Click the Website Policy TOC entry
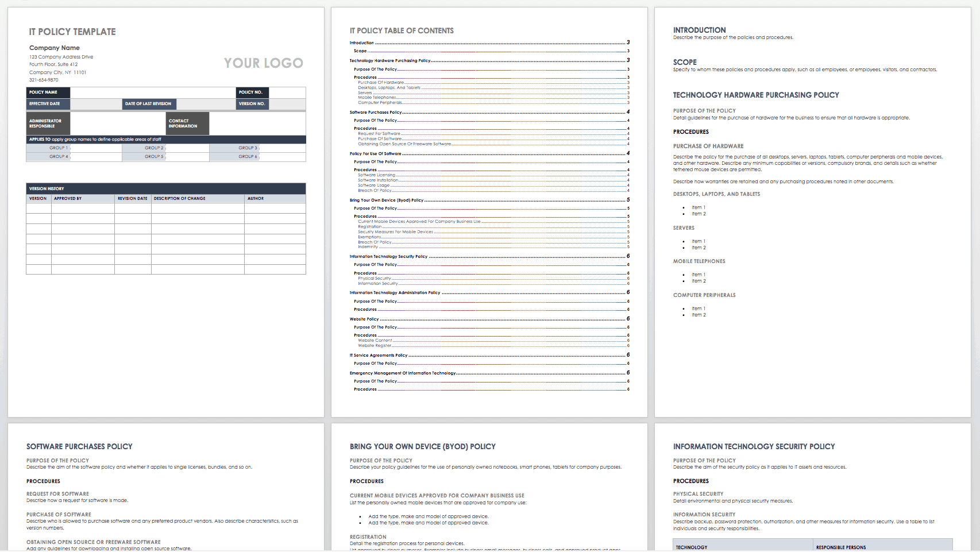980x552 pixels. coord(365,319)
